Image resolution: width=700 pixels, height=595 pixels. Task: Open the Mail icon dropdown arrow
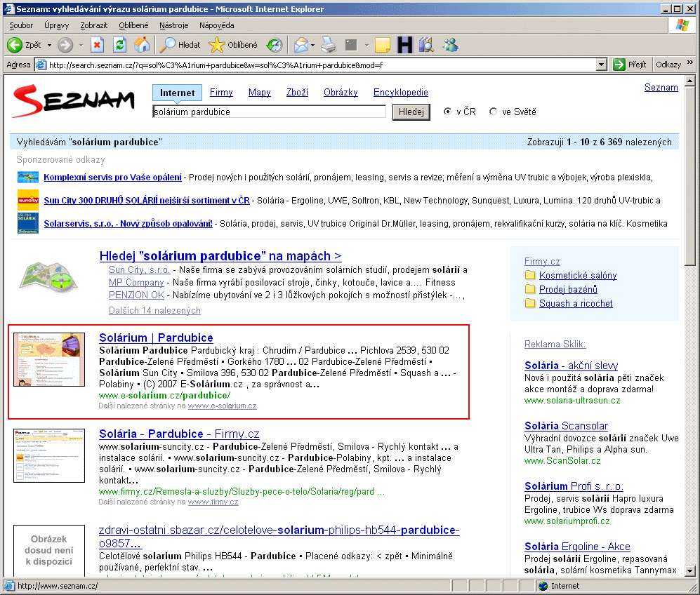click(x=312, y=45)
